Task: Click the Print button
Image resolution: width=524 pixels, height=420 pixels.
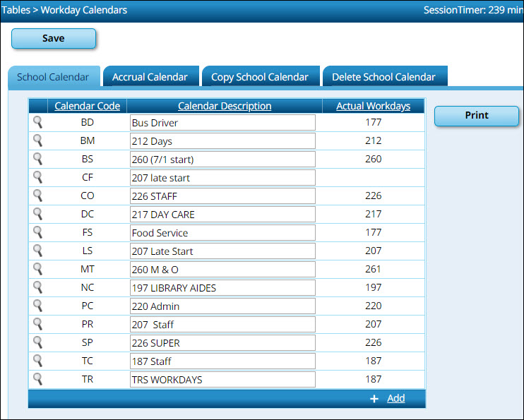Action: click(476, 116)
